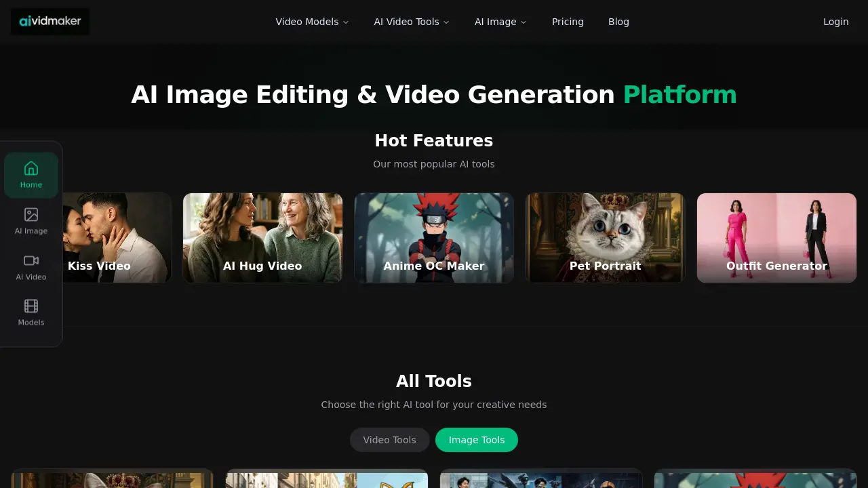Open the Anime OC Maker card

click(x=434, y=238)
